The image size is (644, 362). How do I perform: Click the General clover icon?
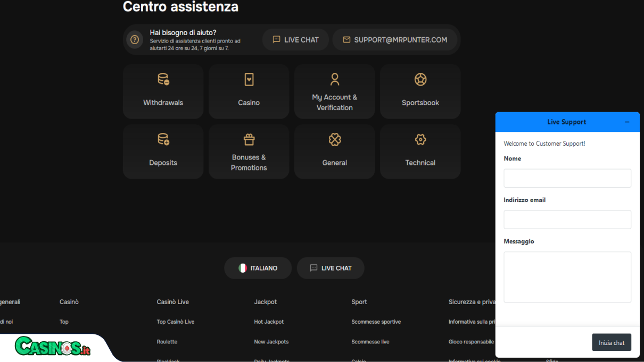pos(335,139)
